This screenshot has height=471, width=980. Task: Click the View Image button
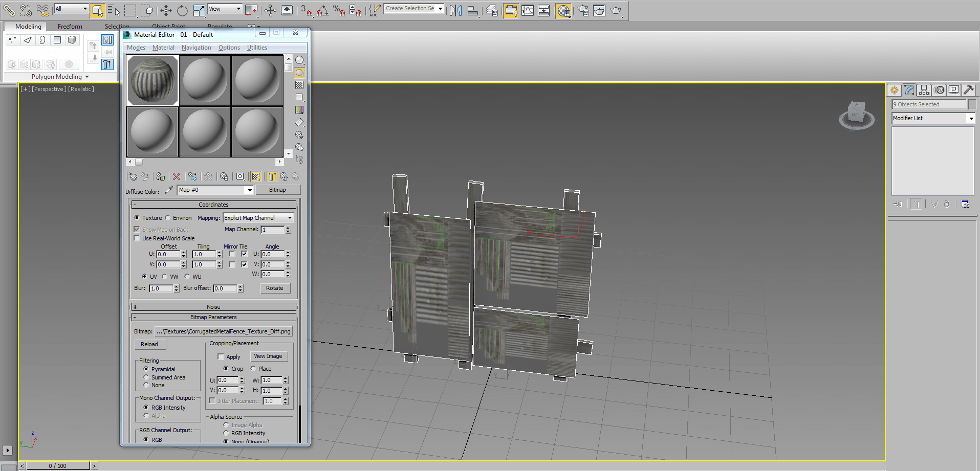[x=268, y=356]
